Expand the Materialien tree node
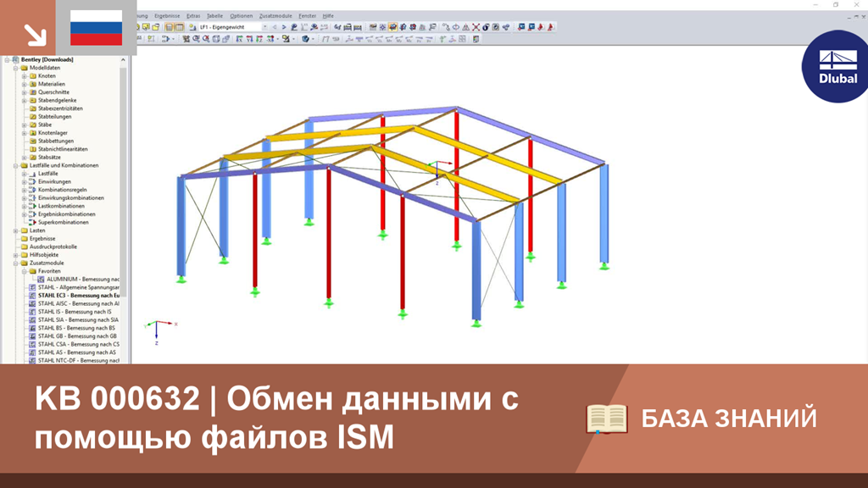 click(x=25, y=84)
